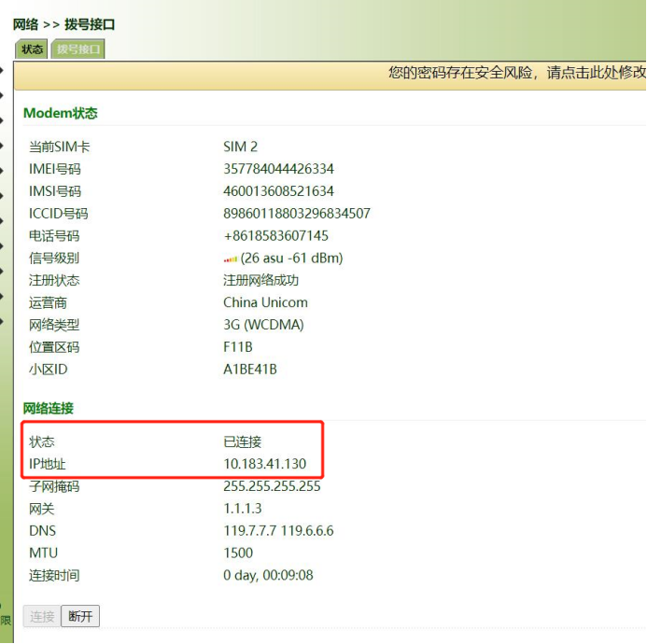Screen dimensions: 647x644
Task: Open the 拨号接口 tab
Action: click(x=77, y=49)
